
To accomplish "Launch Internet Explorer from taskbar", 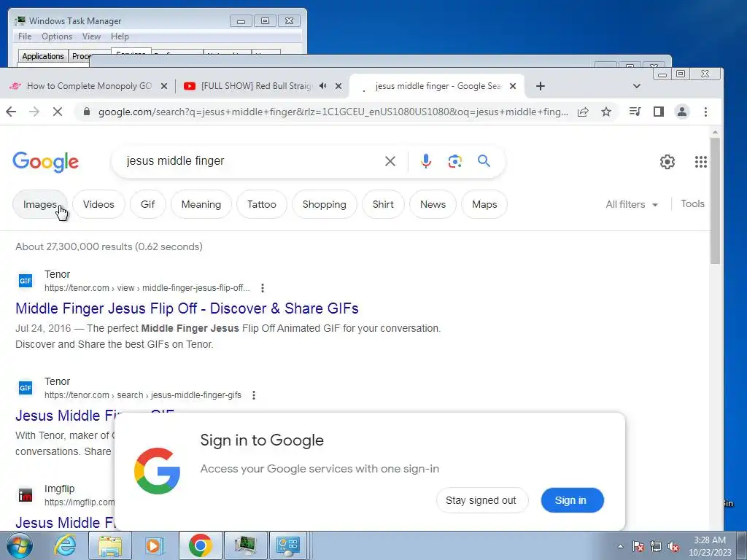I will click(65, 545).
